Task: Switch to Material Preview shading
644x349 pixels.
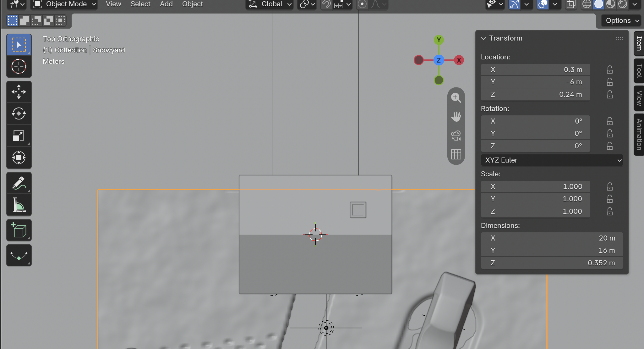Action: (x=611, y=4)
